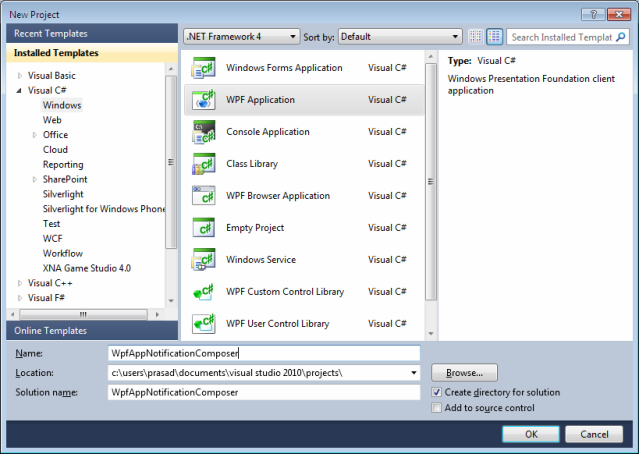Select Silverlight for Windows Phone category
The width and height of the screenshot is (639, 454).
pyautogui.click(x=104, y=209)
